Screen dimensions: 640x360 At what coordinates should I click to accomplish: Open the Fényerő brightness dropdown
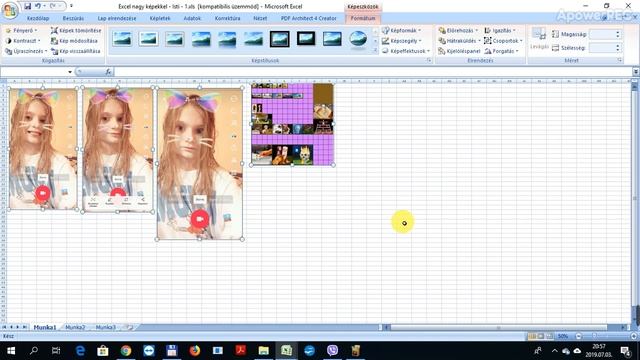(21, 30)
